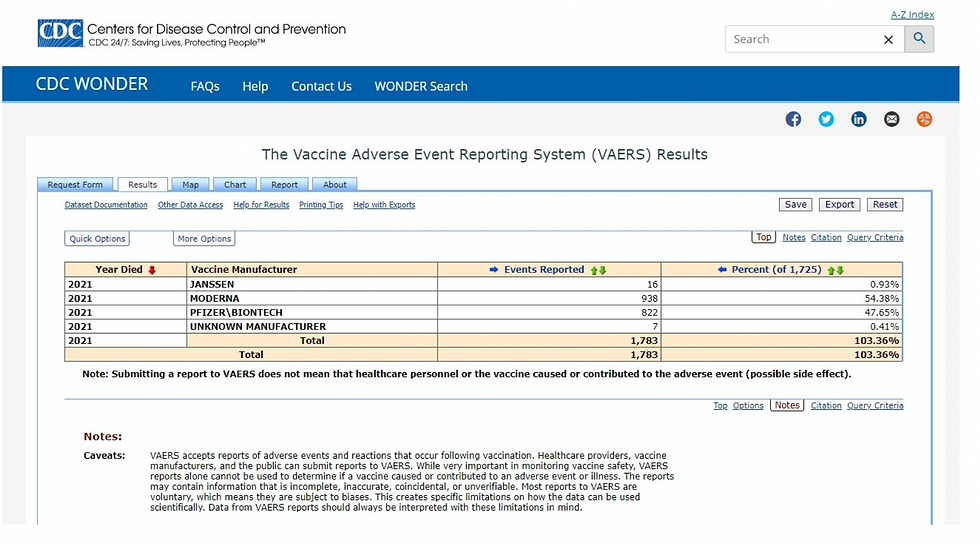Click the Notes button below the table
Screen dimensions: 980x544
(x=787, y=405)
